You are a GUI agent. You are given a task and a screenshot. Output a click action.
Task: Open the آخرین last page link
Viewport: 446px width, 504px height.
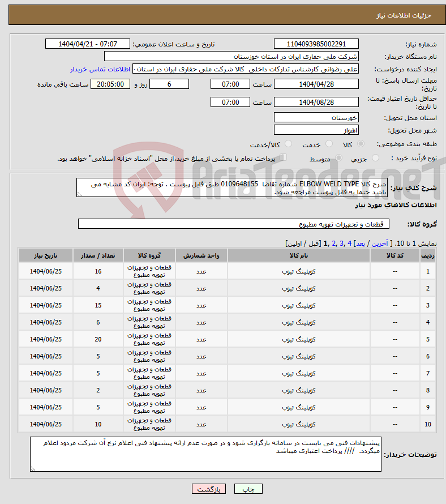(x=380, y=244)
